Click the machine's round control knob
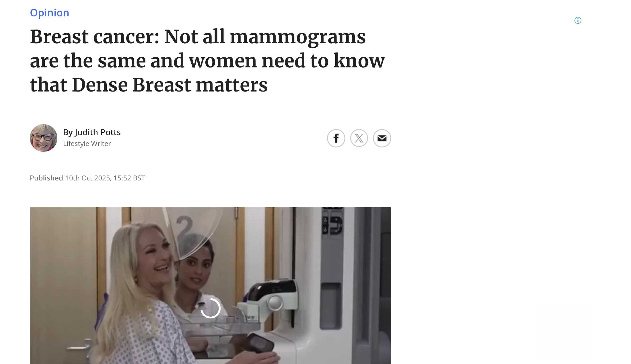The width and height of the screenshot is (631, 364). [x=275, y=303]
